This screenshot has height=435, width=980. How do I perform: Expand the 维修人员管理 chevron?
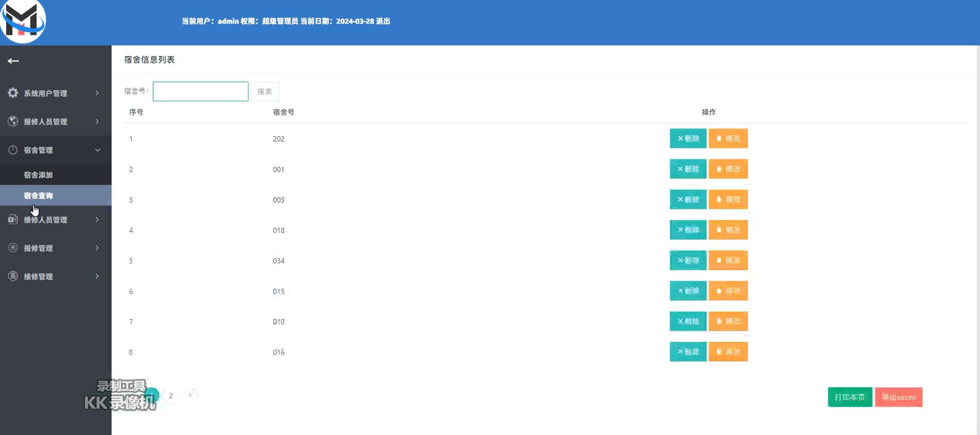coord(97,220)
